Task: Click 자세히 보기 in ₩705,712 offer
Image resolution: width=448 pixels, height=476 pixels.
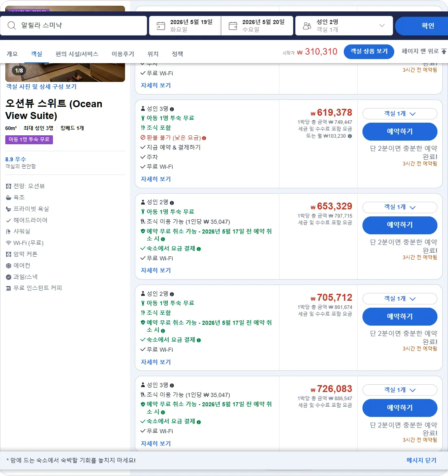Action: click(156, 362)
